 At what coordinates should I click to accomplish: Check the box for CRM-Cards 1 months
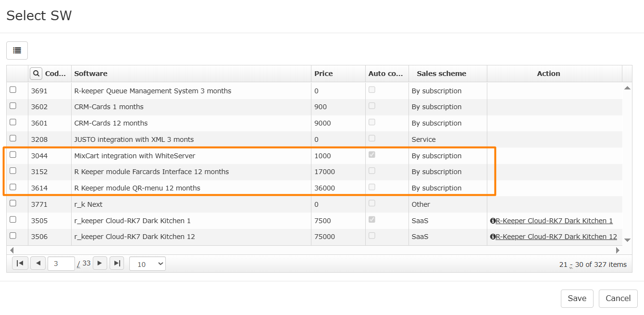pos(13,106)
